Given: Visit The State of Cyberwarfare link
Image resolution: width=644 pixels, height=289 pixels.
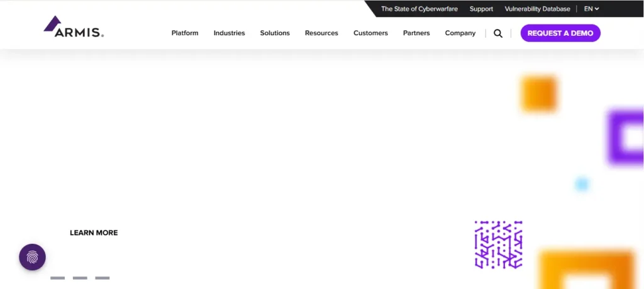Looking at the screenshot, I should click(x=419, y=9).
